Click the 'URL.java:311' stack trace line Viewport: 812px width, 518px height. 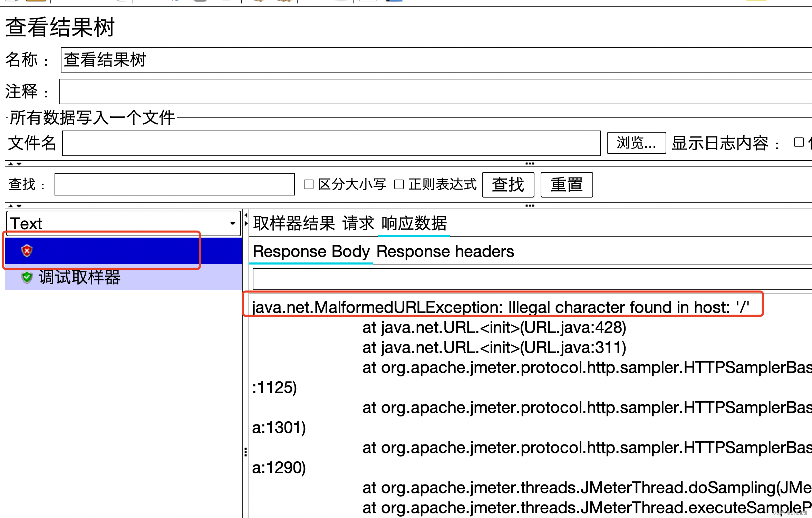tap(494, 347)
